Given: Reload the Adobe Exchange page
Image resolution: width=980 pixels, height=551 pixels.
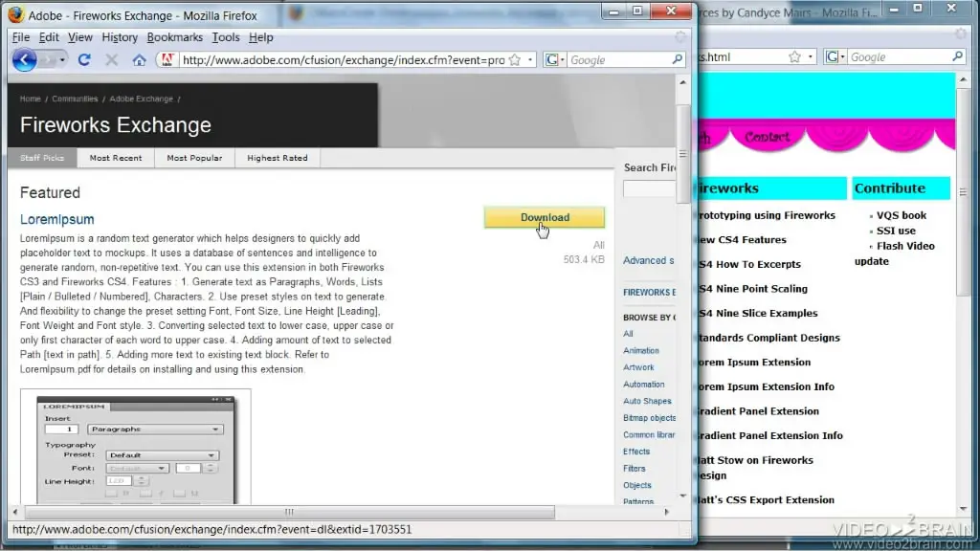Looking at the screenshot, I should 84,60.
